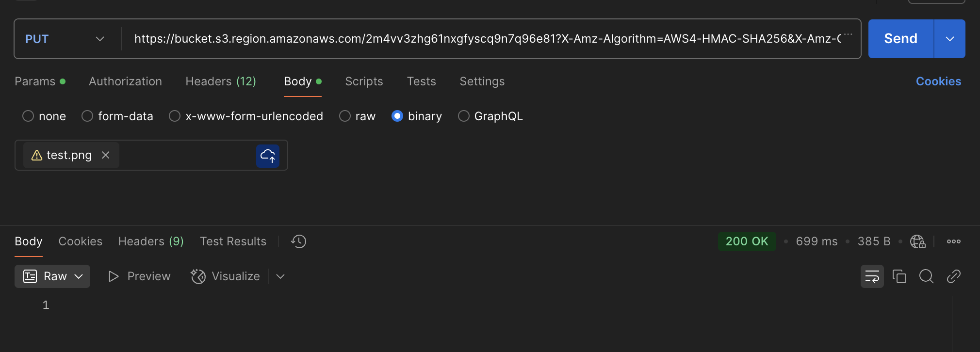This screenshot has height=352, width=980.
Task: Open the PUT method dropdown
Action: point(65,39)
